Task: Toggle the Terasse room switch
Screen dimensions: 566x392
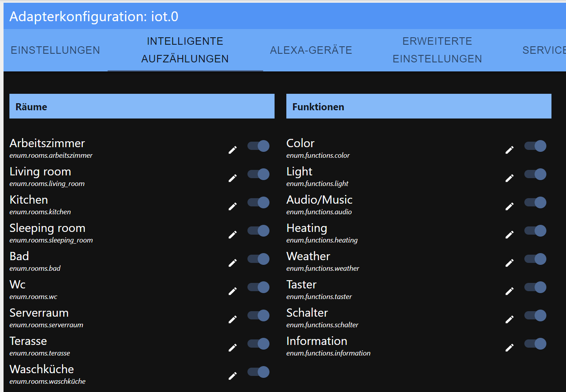Action: pyautogui.click(x=258, y=344)
